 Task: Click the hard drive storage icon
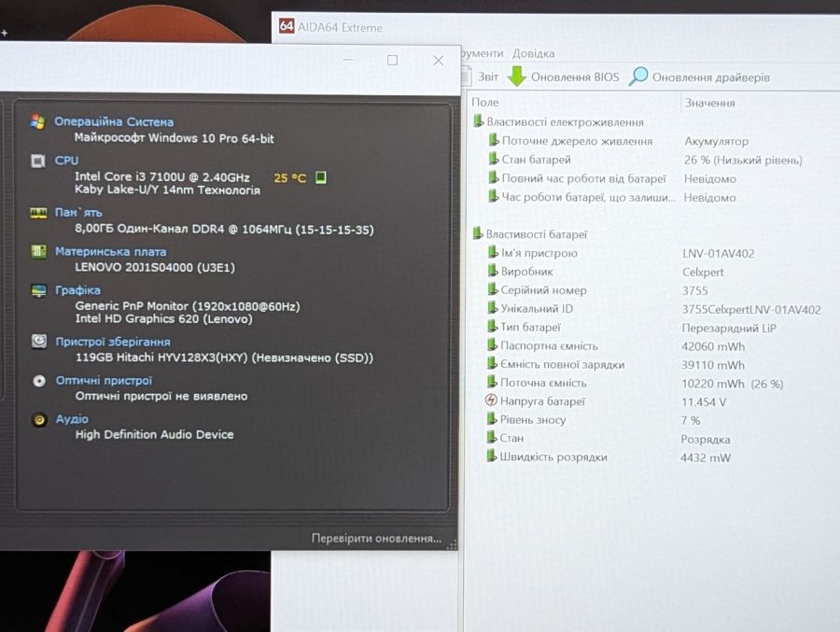tap(39, 342)
